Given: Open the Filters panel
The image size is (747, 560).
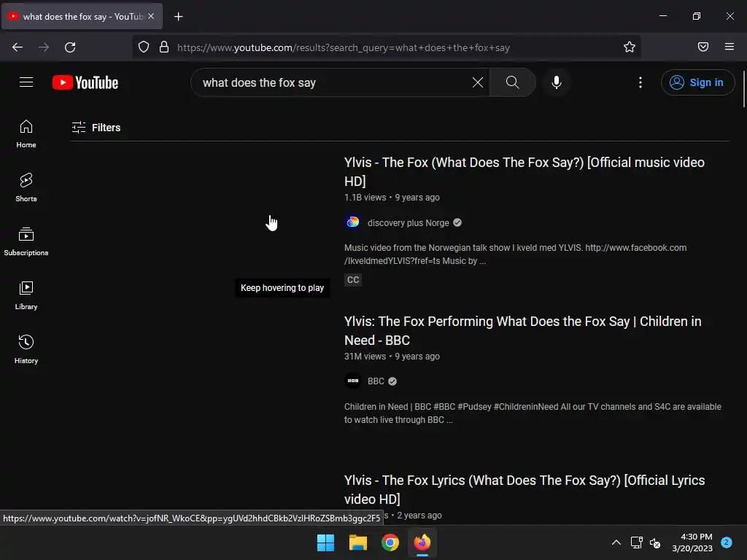Looking at the screenshot, I should (96, 128).
